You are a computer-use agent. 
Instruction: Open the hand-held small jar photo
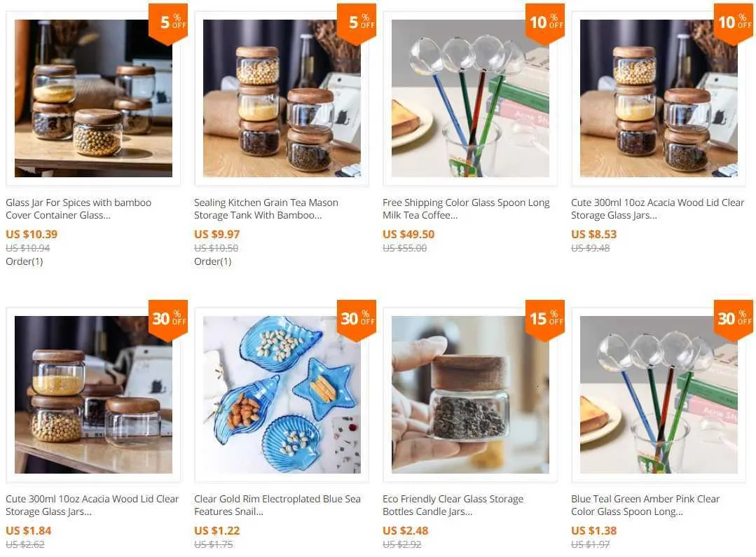(x=470, y=394)
